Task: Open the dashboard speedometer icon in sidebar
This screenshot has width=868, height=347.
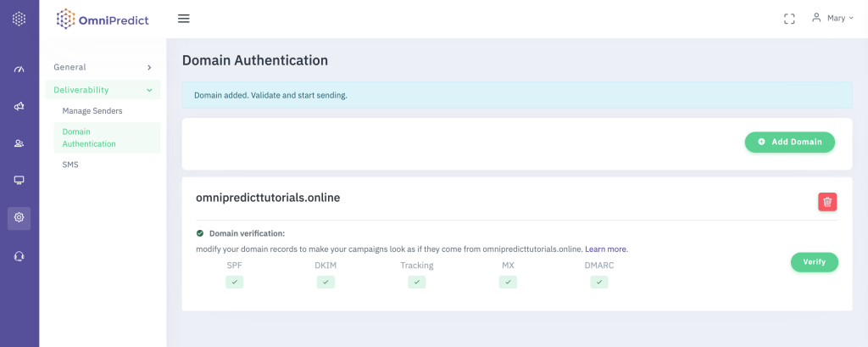Action: (x=19, y=70)
